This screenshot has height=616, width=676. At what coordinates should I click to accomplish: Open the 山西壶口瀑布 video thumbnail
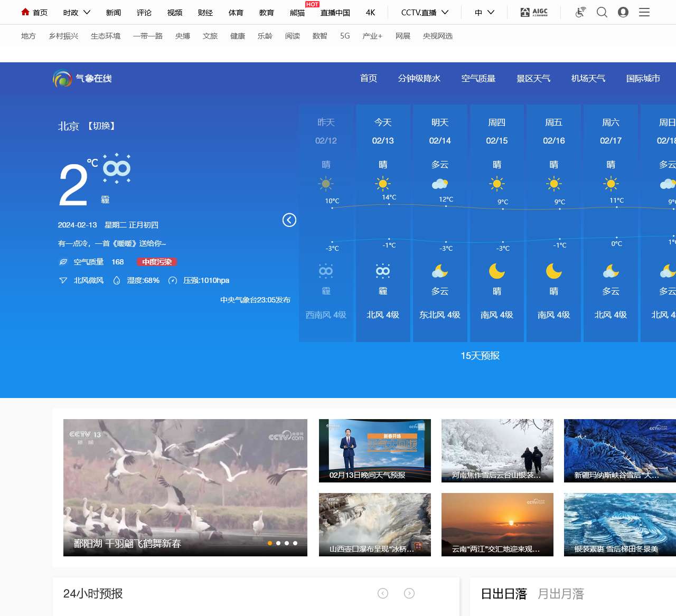374,524
